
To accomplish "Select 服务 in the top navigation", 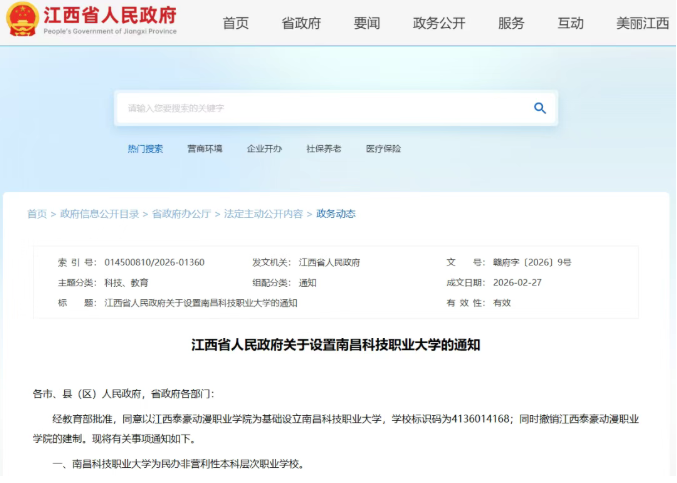I will 511,23.
